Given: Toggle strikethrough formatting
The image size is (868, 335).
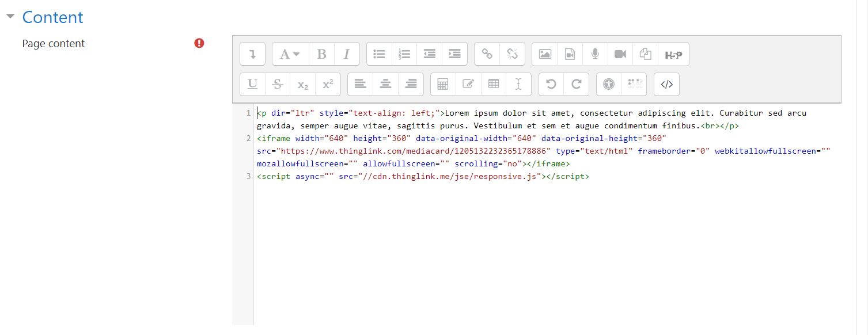Looking at the screenshot, I should 278,84.
